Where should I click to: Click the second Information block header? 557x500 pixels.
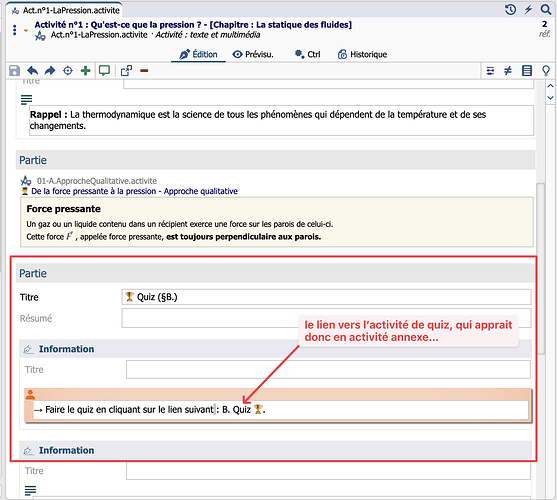tap(275, 450)
